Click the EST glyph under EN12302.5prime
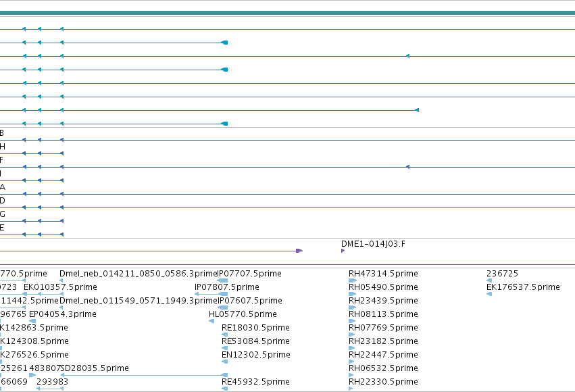The height and width of the screenshot is (392, 575). [x=225, y=362]
